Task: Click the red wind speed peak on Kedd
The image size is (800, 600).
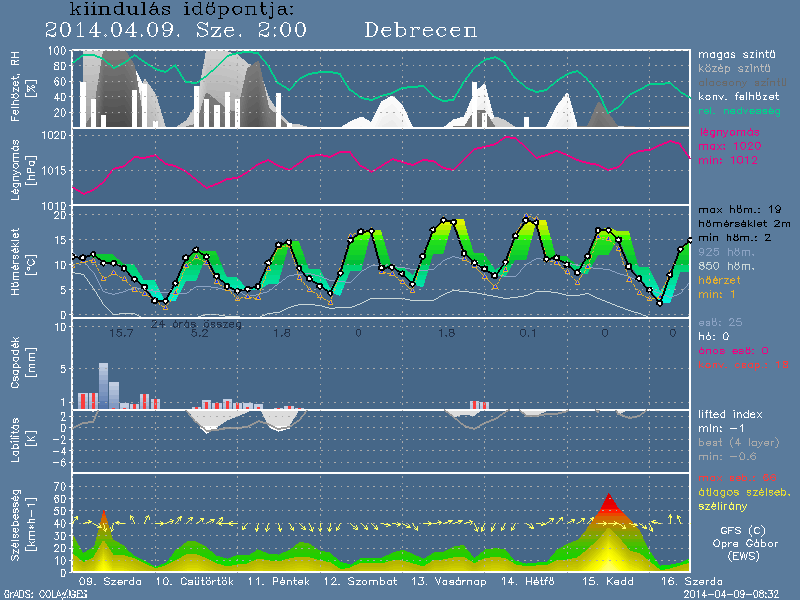Action: [609, 504]
